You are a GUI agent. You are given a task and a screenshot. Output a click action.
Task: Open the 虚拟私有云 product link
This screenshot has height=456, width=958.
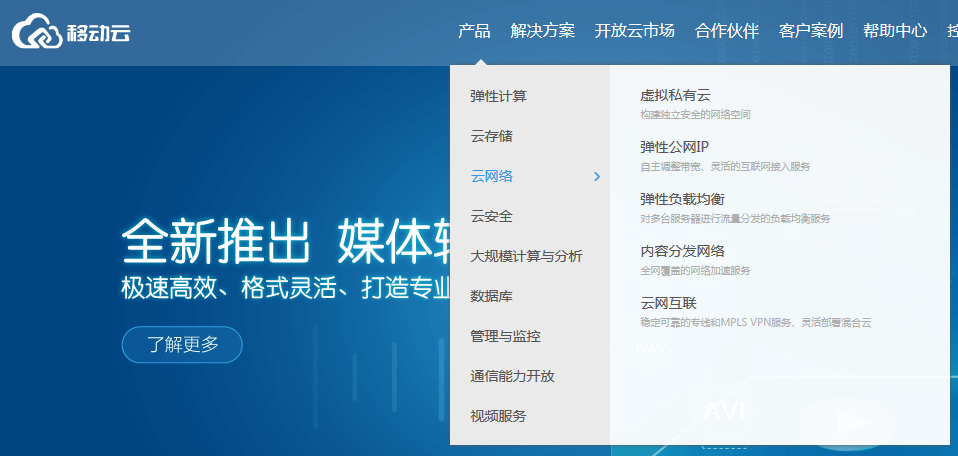(675, 95)
